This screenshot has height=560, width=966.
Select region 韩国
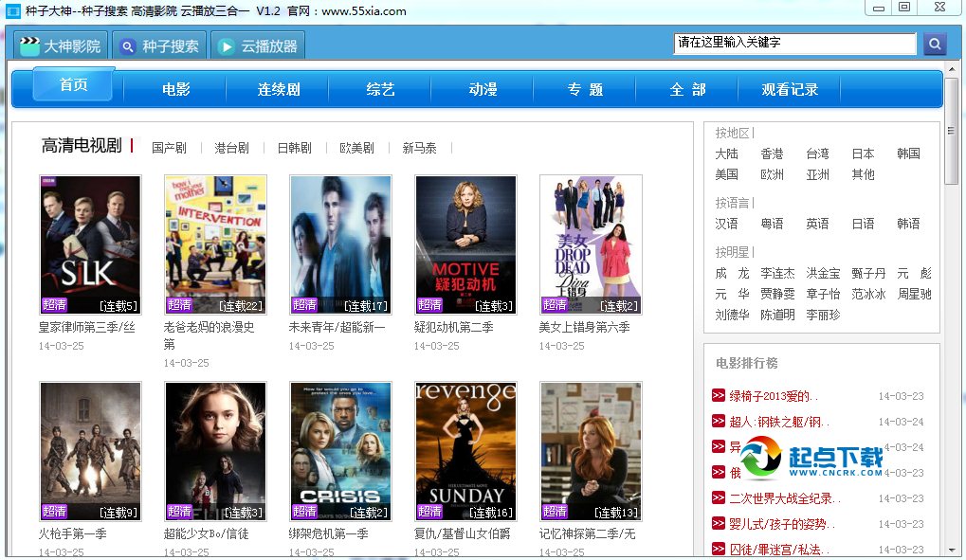pyautogui.click(x=909, y=154)
